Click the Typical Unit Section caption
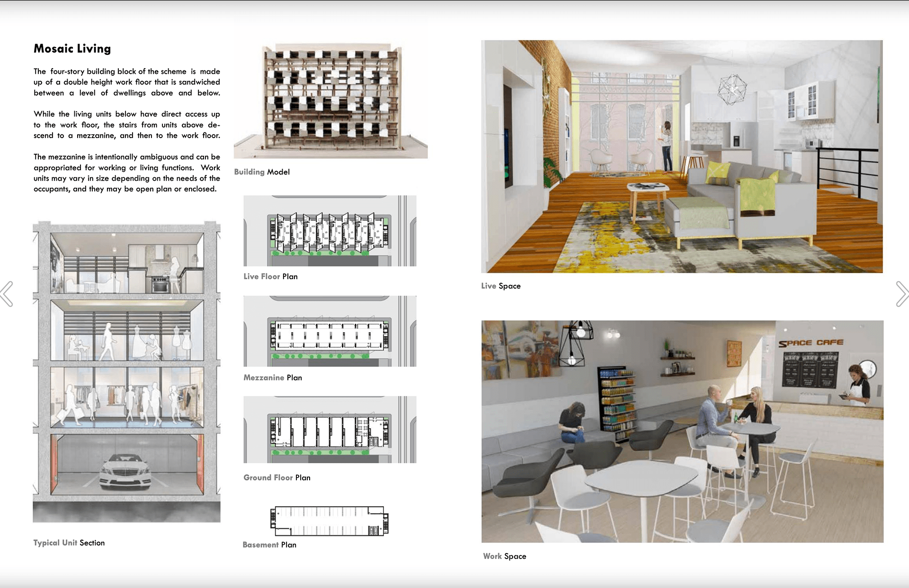 click(x=69, y=543)
